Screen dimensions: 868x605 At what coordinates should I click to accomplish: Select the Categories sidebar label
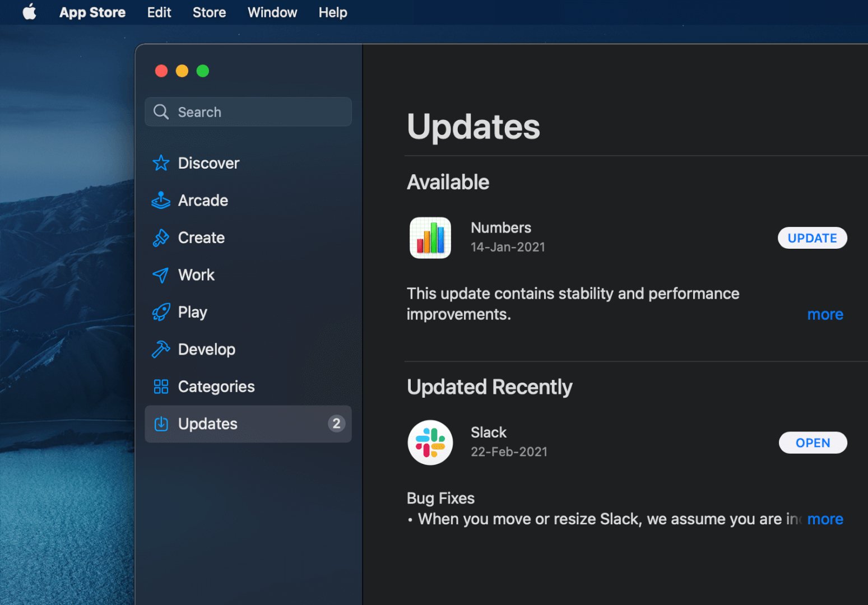pos(216,387)
